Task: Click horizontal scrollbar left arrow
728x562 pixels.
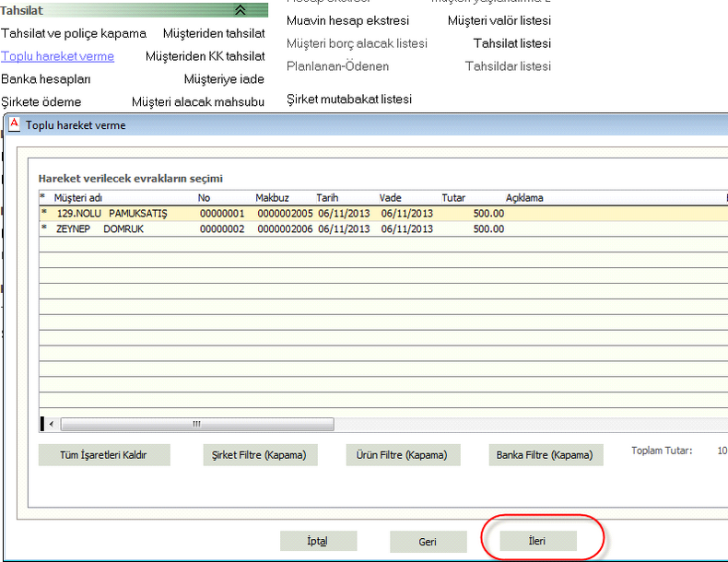Action: pyautogui.click(x=51, y=425)
